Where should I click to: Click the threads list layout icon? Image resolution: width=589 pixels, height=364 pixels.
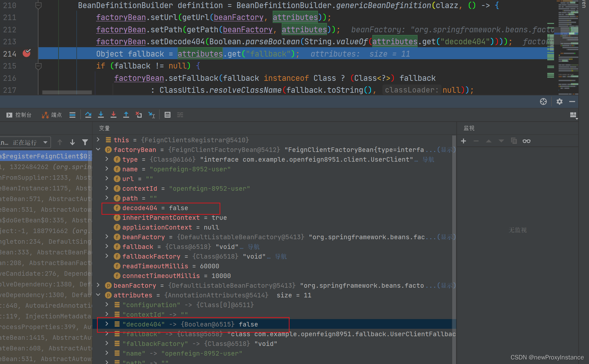pyautogui.click(x=72, y=115)
